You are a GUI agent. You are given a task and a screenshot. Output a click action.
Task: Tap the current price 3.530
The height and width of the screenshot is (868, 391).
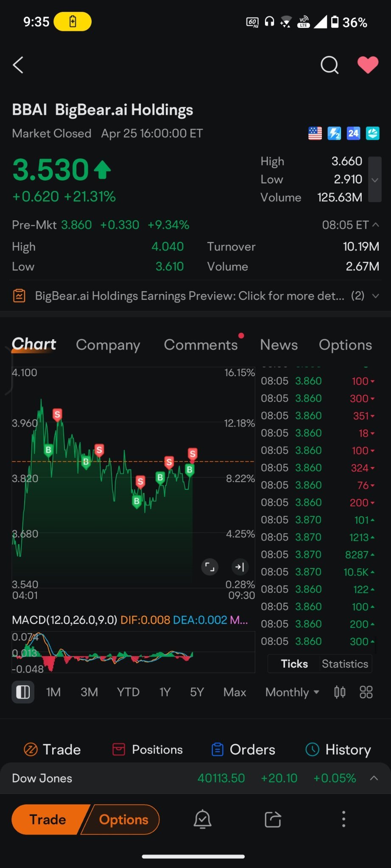click(50, 170)
